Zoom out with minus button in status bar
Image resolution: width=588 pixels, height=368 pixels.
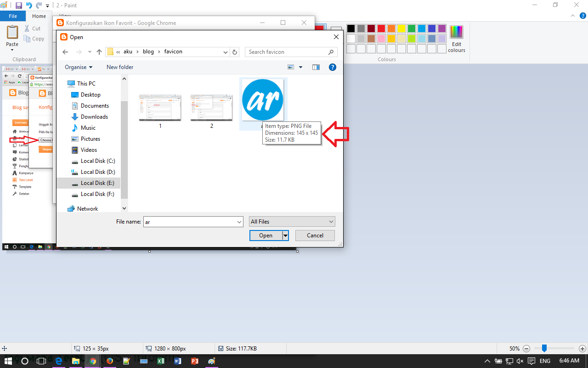pyautogui.click(x=526, y=349)
